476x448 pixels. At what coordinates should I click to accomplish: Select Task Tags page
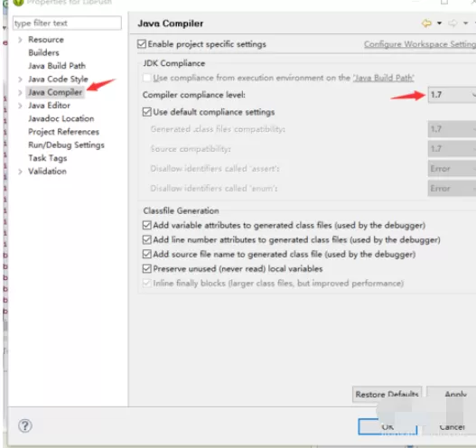pos(48,158)
